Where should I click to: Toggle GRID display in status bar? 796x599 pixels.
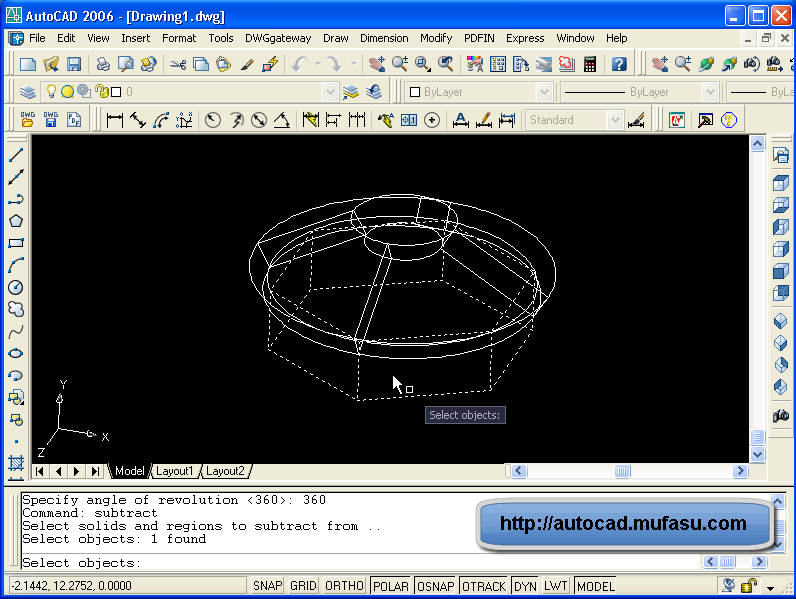(303, 586)
